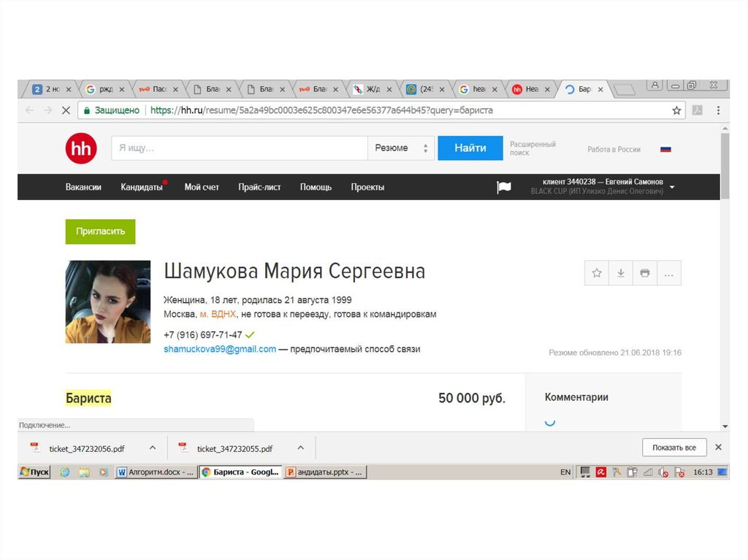
Task: Open the Кандидаты menu item
Action: 142,187
